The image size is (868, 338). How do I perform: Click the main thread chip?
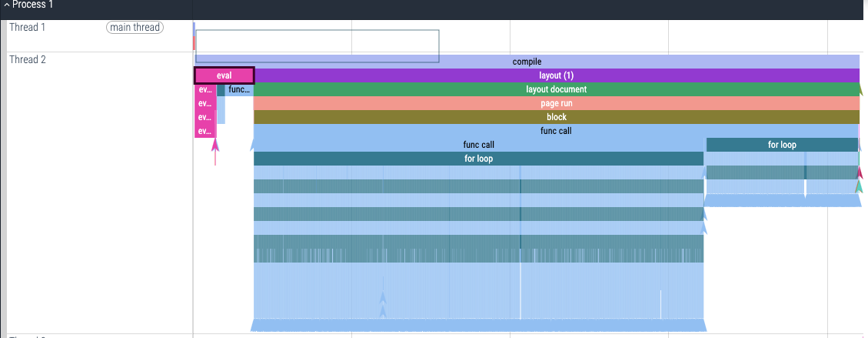click(135, 28)
